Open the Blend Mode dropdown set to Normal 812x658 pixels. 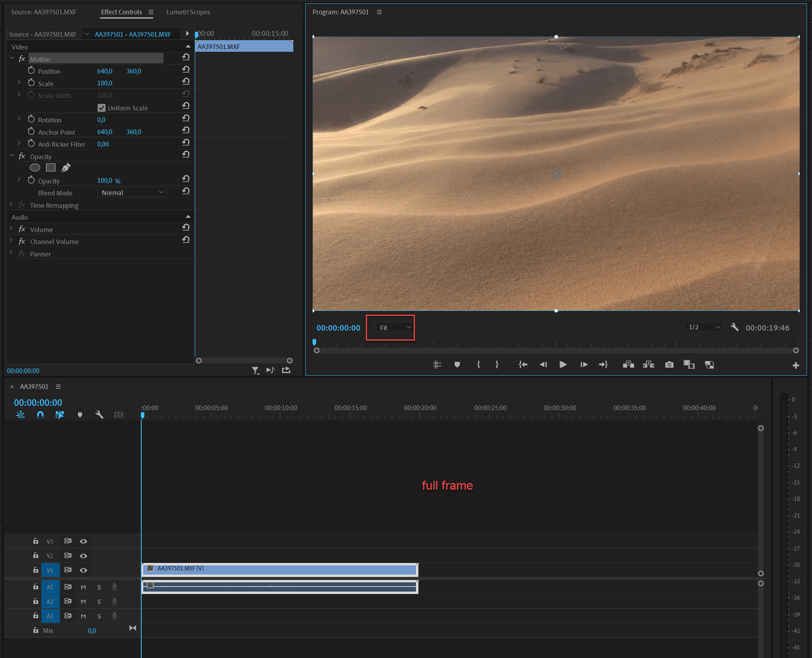[132, 192]
